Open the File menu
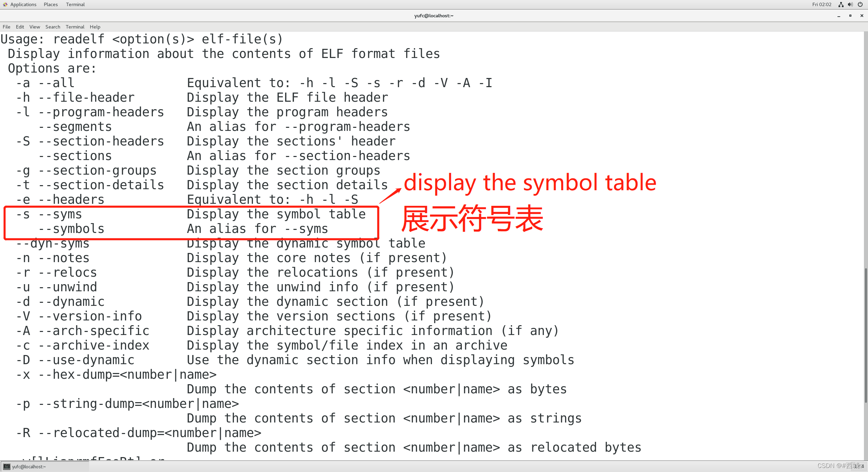This screenshot has height=472, width=868. click(x=6, y=27)
